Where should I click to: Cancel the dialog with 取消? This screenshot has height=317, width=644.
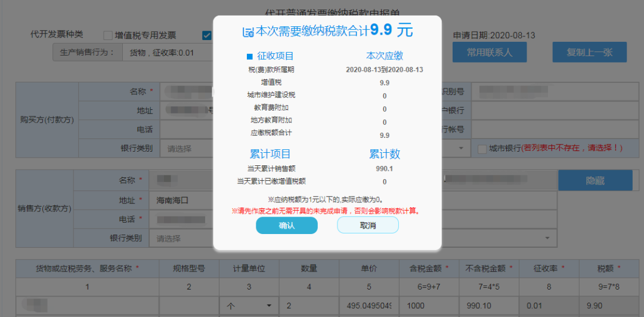click(367, 225)
